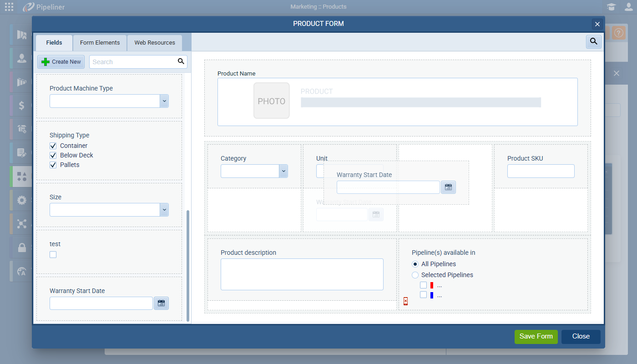The image size is (637, 364).
Task: Open the apps grid menu icon
Action: (x=9, y=7)
